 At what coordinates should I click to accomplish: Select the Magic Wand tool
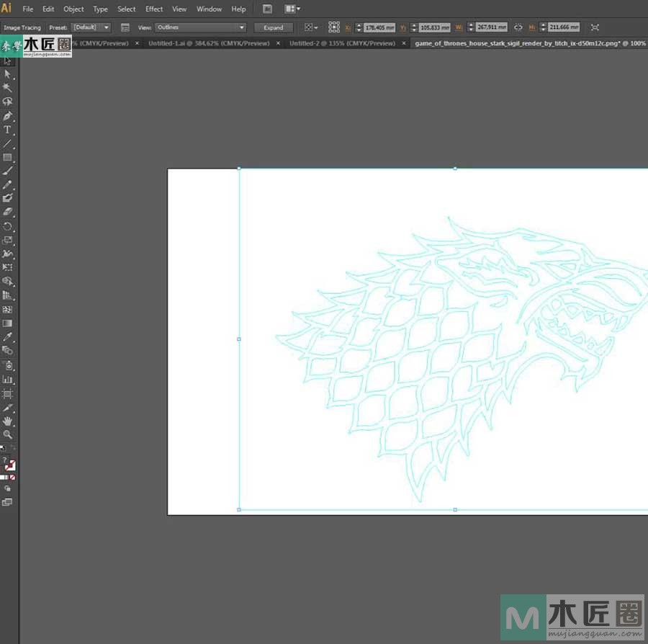(x=8, y=88)
